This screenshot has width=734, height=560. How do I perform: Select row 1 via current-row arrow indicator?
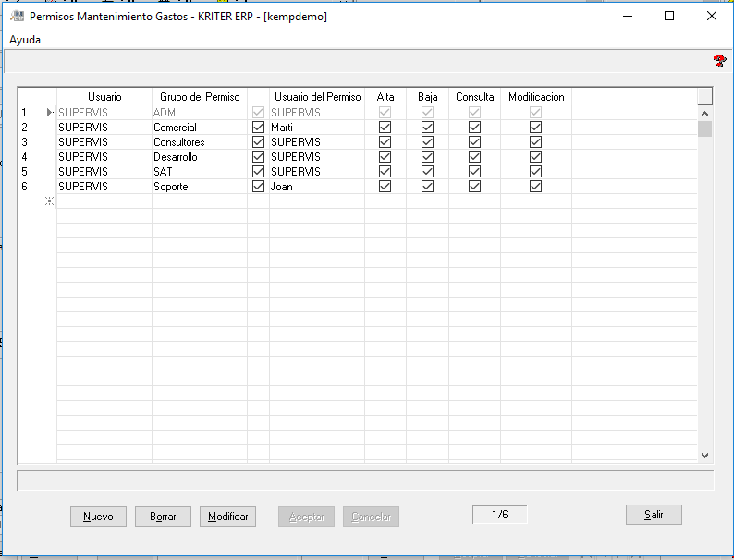[x=49, y=113]
